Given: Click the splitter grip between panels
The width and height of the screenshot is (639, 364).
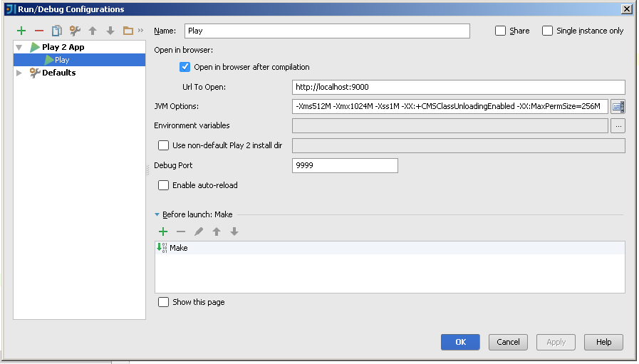Looking at the screenshot, I should [x=147, y=170].
